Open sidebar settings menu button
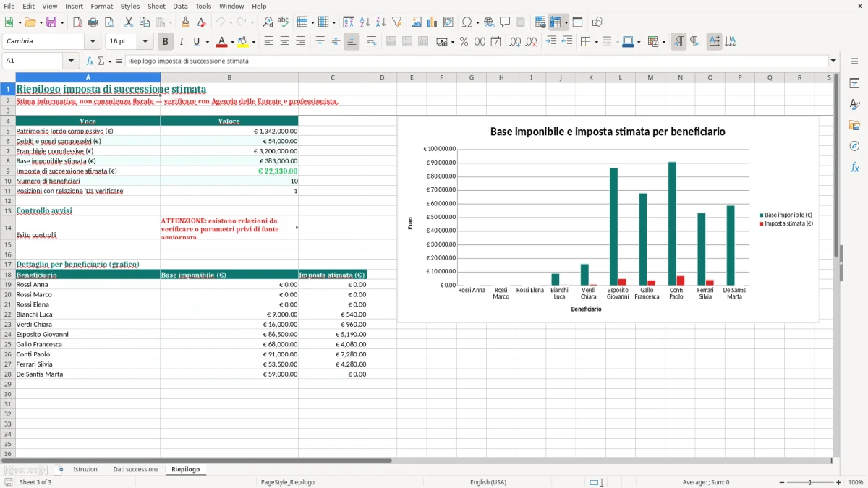The width and height of the screenshot is (868, 488). point(854,61)
